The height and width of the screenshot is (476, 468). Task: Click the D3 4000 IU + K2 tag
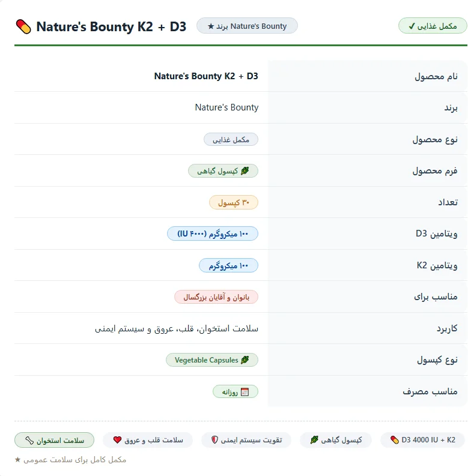pyautogui.click(x=424, y=440)
